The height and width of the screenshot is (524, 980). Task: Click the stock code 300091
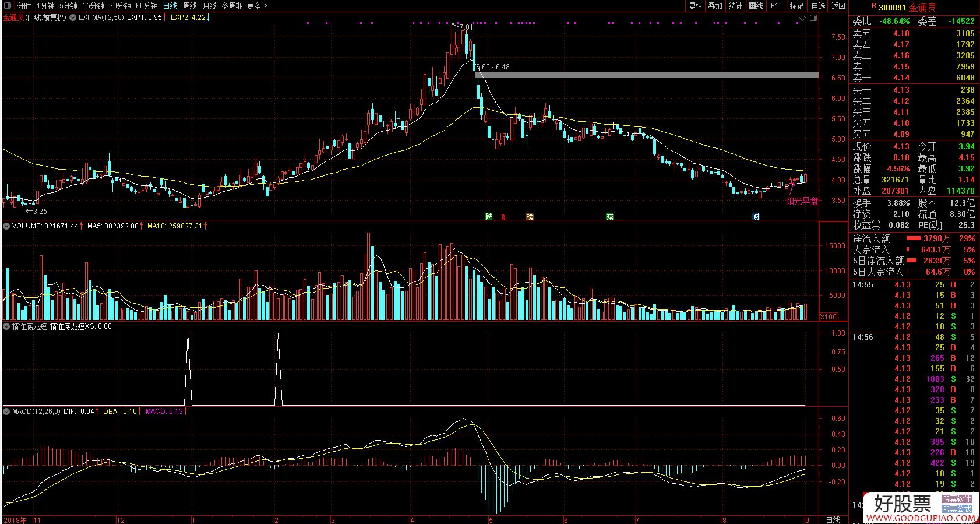tap(892, 8)
